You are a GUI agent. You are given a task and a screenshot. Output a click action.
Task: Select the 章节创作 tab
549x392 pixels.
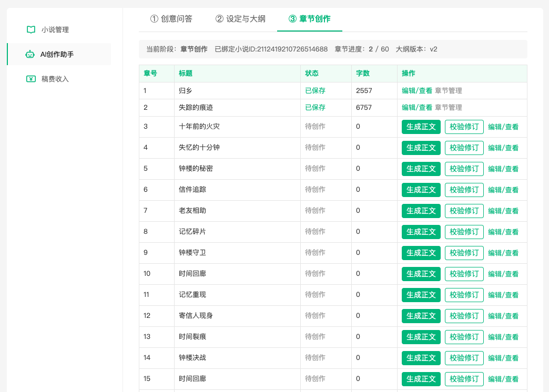click(310, 19)
